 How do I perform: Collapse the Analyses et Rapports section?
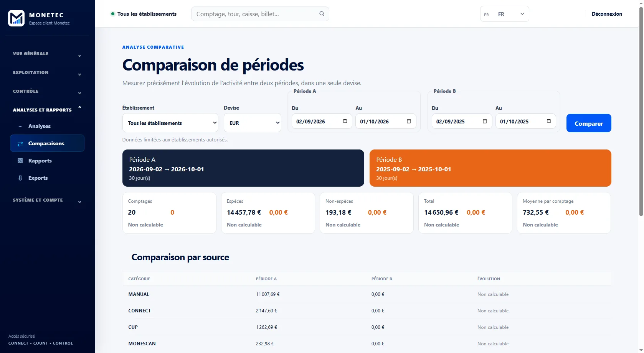coord(47,110)
